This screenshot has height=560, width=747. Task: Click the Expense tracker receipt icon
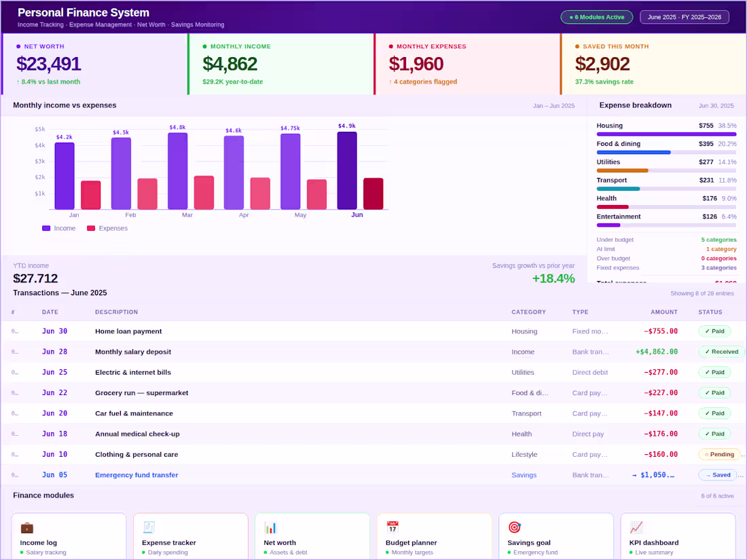[x=149, y=527]
